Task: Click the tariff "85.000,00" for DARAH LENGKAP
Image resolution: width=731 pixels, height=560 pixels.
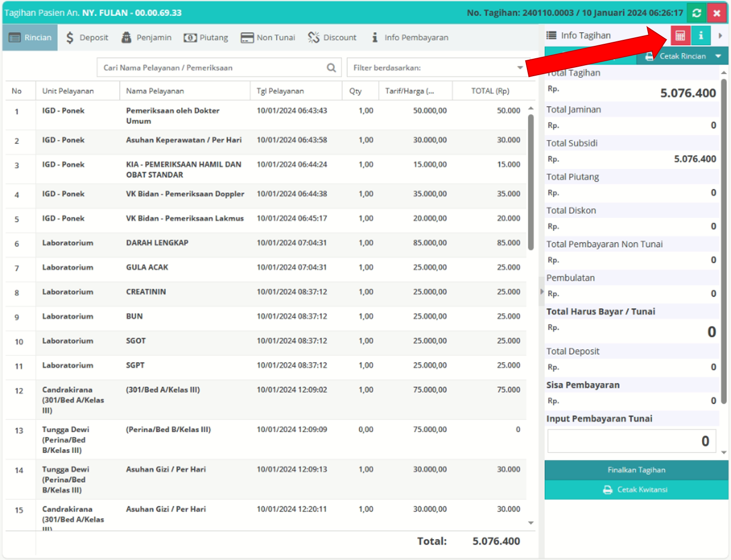Action: (x=430, y=243)
